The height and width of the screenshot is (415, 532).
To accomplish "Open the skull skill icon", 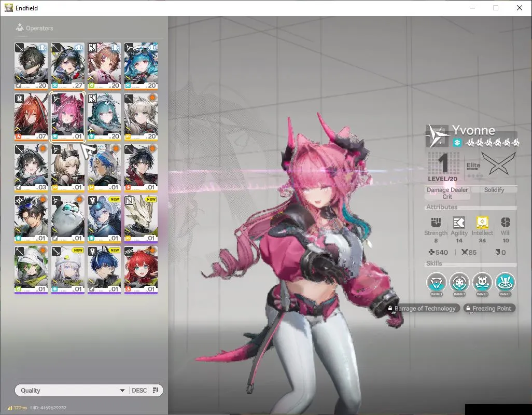I will (x=482, y=282).
